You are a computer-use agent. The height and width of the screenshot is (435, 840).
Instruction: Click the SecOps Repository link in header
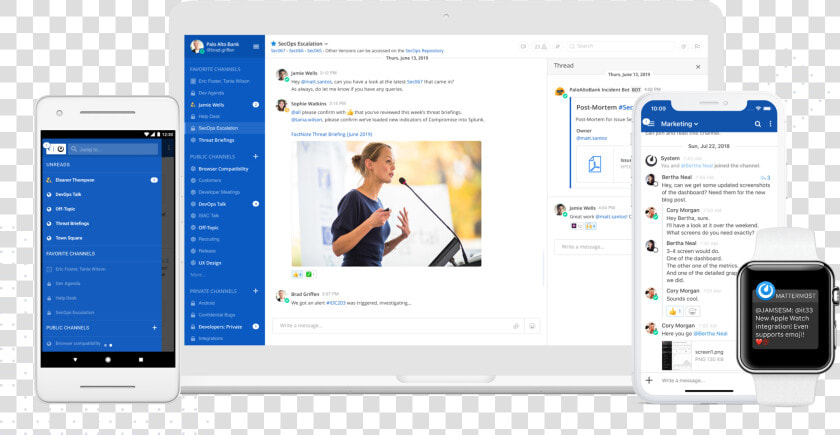pos(424,50)
